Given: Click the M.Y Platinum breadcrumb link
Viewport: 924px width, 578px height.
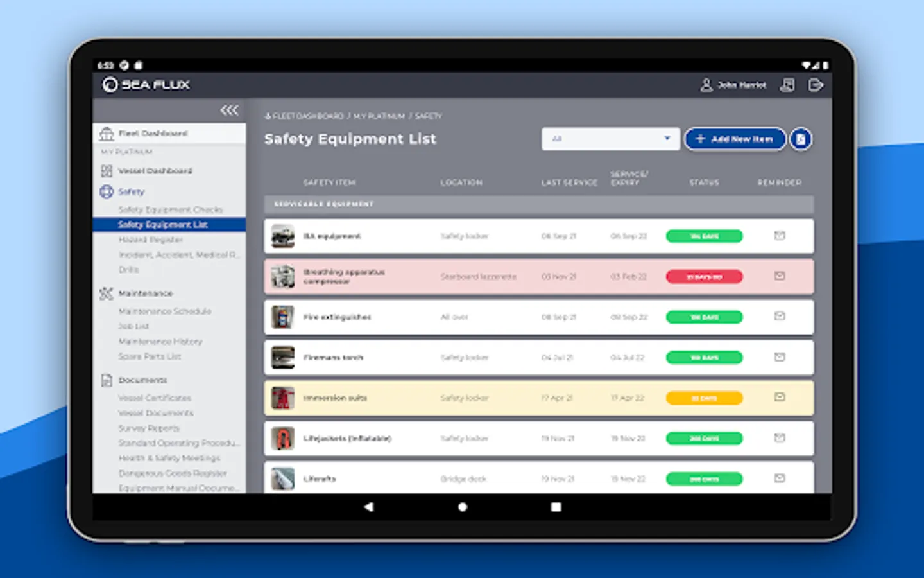Looking at the screenshot, I should coord(379,116).
